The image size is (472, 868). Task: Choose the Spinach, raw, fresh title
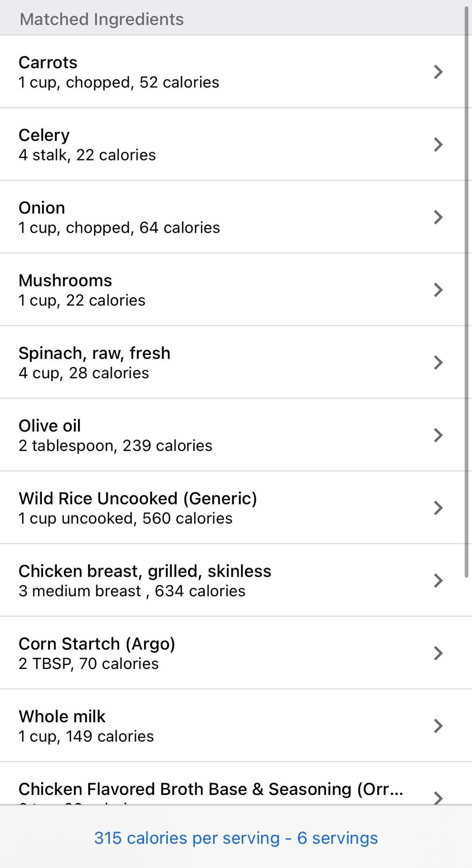(x=94, y=353)
